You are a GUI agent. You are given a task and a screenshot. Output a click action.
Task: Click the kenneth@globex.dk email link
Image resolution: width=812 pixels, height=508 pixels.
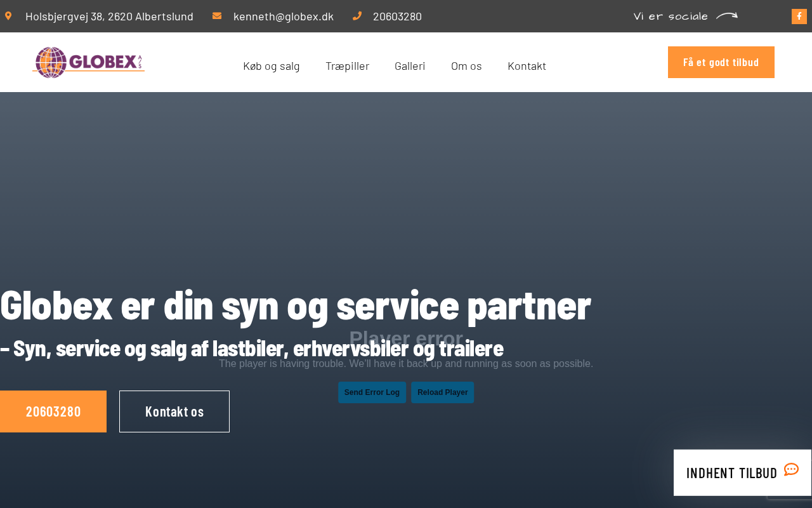(284, 17)
